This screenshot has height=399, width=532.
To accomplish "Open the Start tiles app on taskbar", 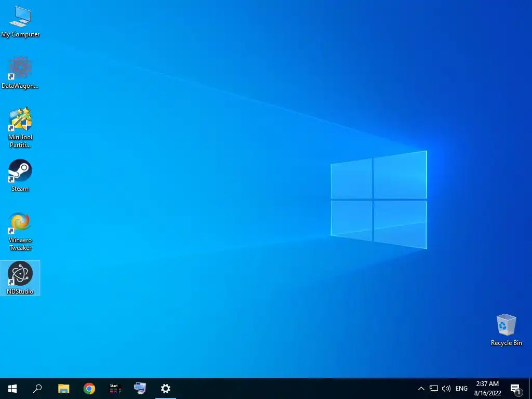I will click(x=115, y=389).
